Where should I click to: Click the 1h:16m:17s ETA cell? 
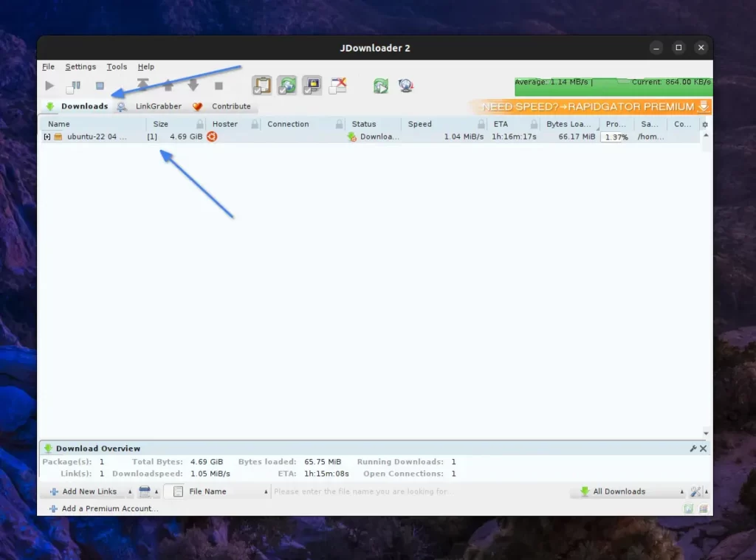point(514,137)
